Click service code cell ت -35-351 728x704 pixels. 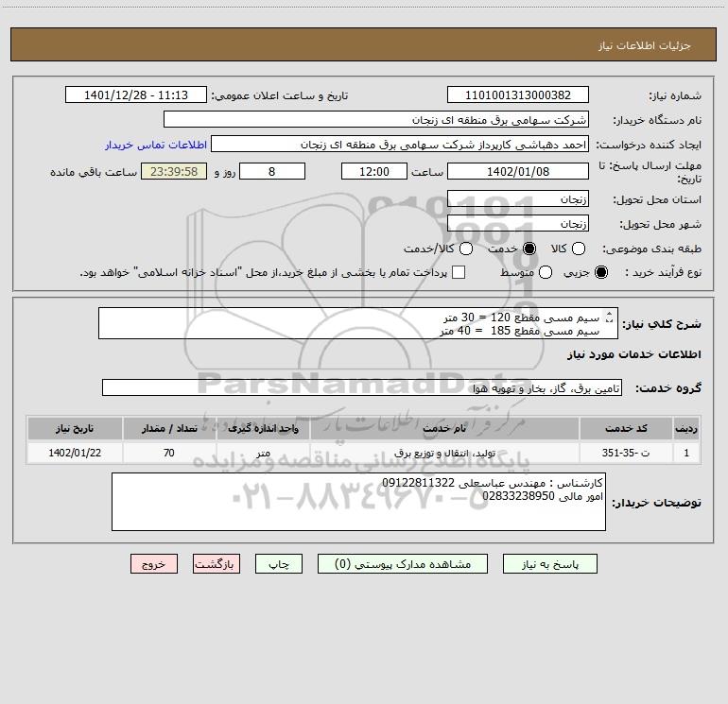pyautogui.click(x=626, y=453)
